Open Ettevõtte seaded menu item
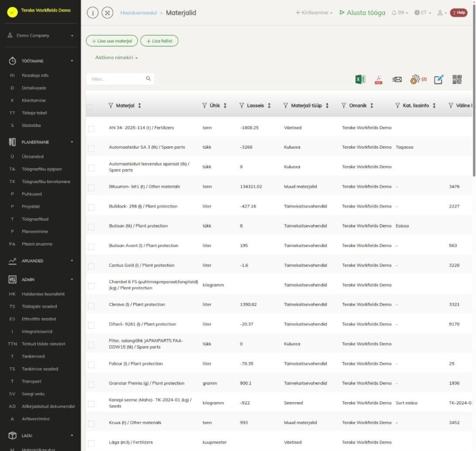Viewport: 476px width, 451px height. click(x=39, y=319)
